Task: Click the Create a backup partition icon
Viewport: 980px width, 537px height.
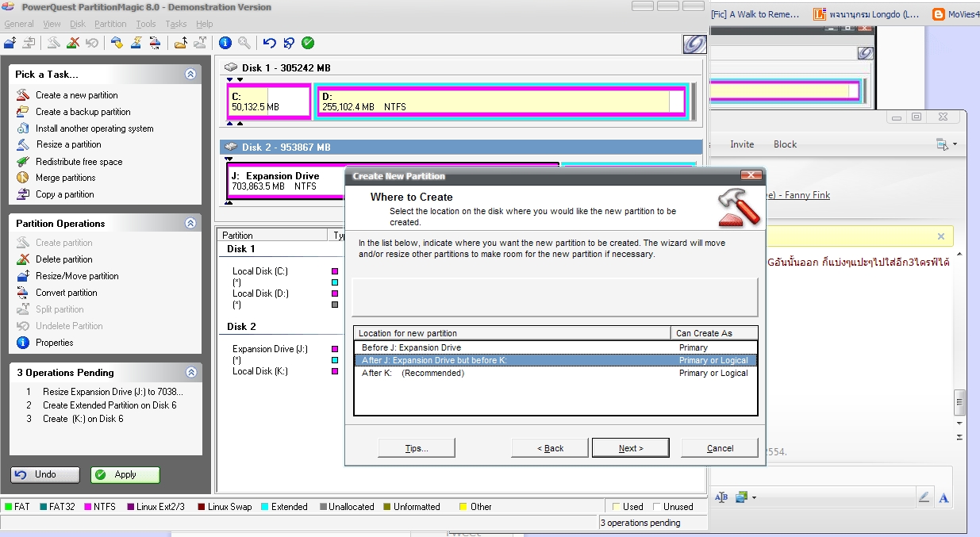Action: point(22,112)
